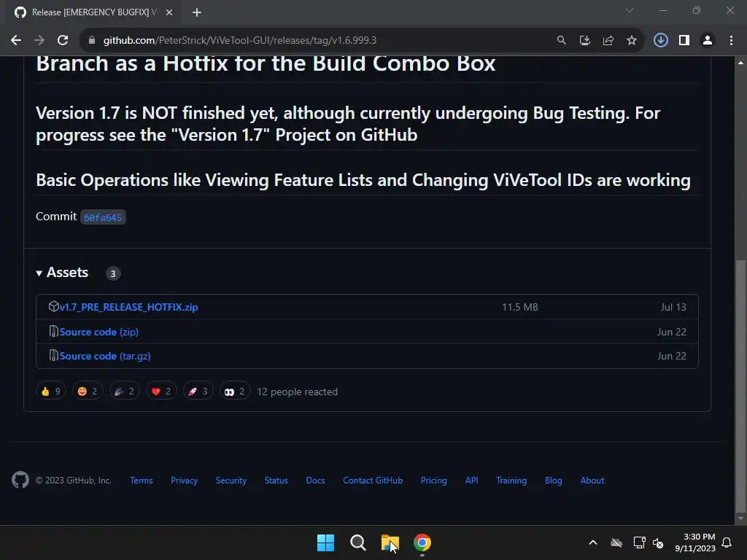Viewport: 747px width, 560px height.
Task: Bookmark this page with star icon
Action: pos(631,41)
